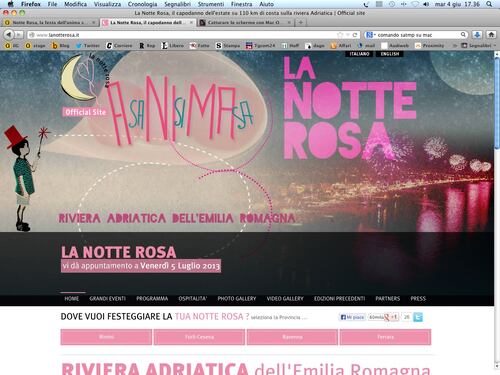Click the Twitter bird icon on the page

pos(418,317)
